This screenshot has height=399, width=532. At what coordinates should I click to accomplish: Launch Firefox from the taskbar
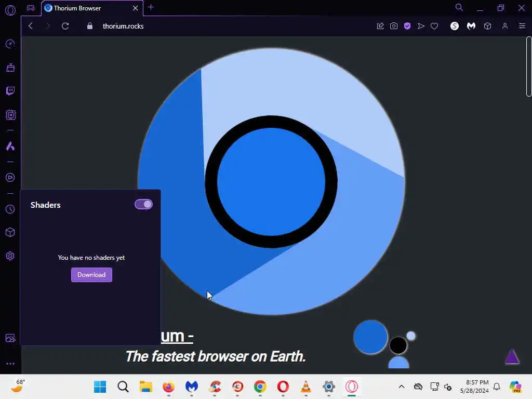pyautogui.click(x=169, y=387)
